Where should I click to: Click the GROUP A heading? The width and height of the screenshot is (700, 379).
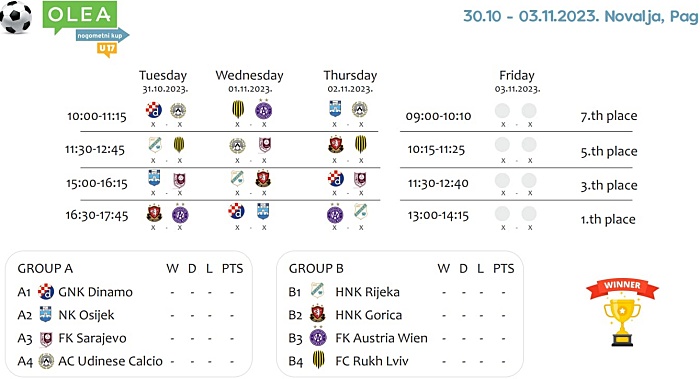click(x=45, y=268)
